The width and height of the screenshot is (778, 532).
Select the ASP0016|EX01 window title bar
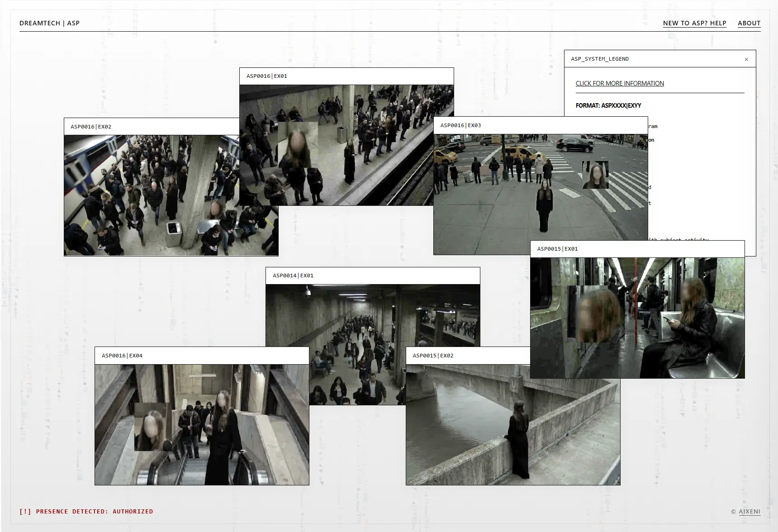pyautogui.click(x=346, y=76)
